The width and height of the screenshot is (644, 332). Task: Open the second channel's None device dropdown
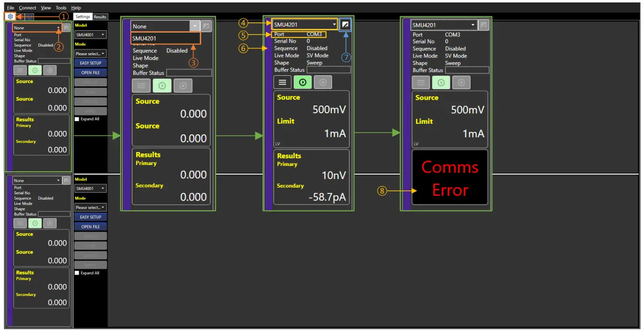(x=37, y=180)
